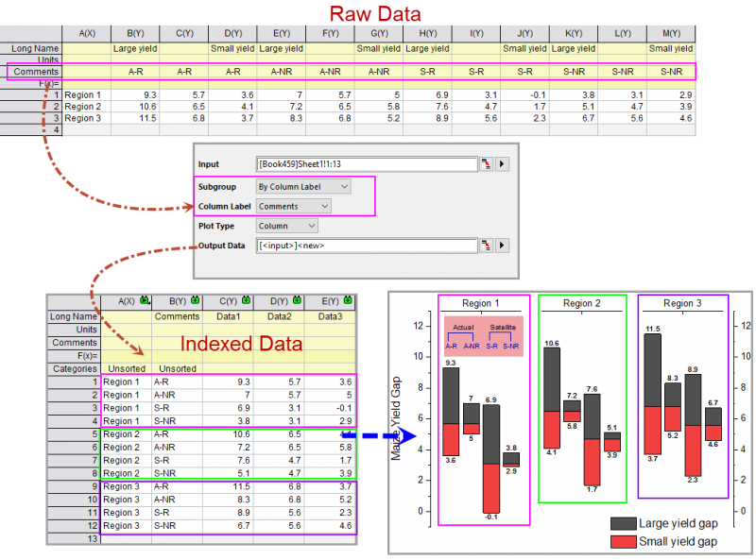Click the green lock icon on column C(Y)
The height and width of the screenshot is (560, 756).
tap(248, 301)
